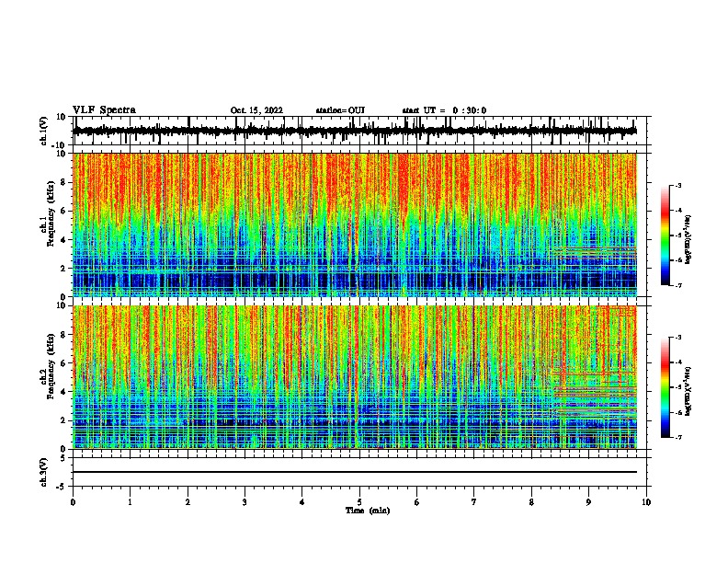Click inside the ch.2 spectrogram plot
Image resolution: width=728 pixels, height=563 pixels.
click(x=355, y=377)
